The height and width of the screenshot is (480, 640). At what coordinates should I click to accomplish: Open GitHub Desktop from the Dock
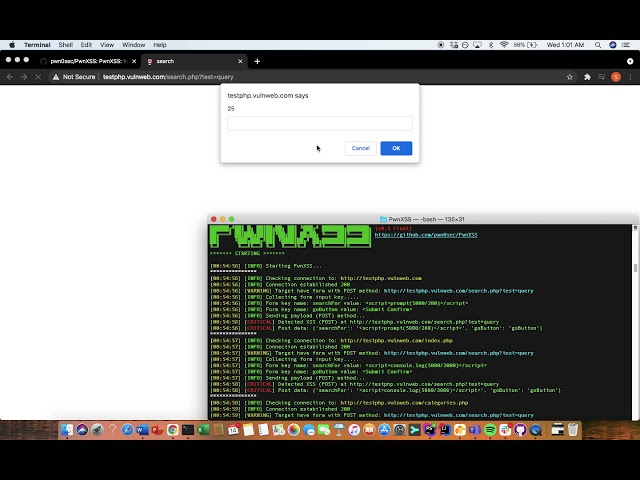tap(520, 430)
